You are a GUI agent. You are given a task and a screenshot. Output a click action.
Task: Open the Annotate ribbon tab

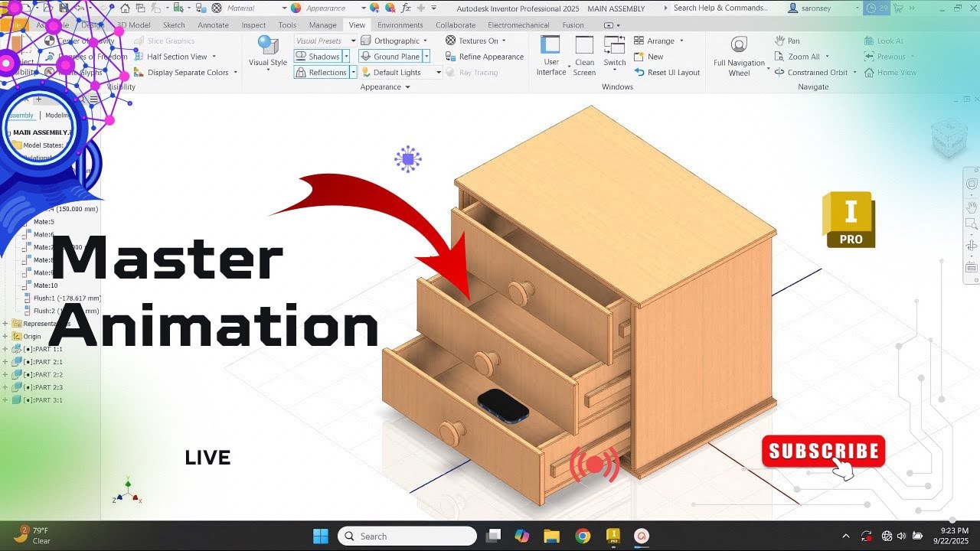click(x=213, y=25)
